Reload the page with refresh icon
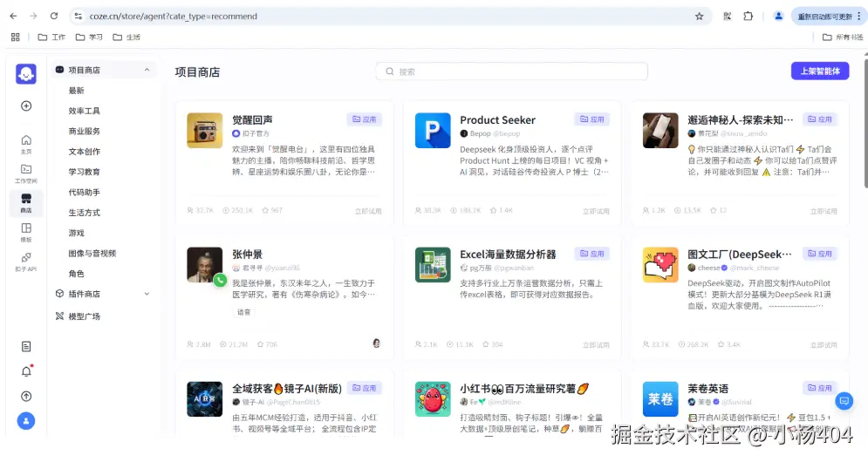This screenshot has width=868, height=462. coord(54,16)
